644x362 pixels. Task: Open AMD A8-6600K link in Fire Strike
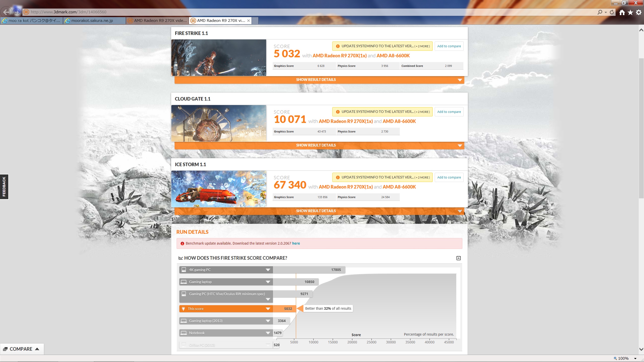pos(393,56)
